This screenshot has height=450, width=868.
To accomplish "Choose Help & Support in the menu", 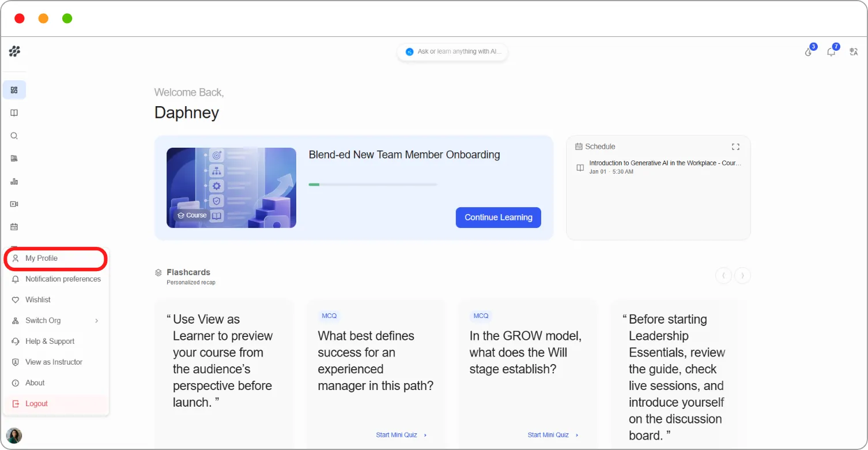I will (55, 342).
